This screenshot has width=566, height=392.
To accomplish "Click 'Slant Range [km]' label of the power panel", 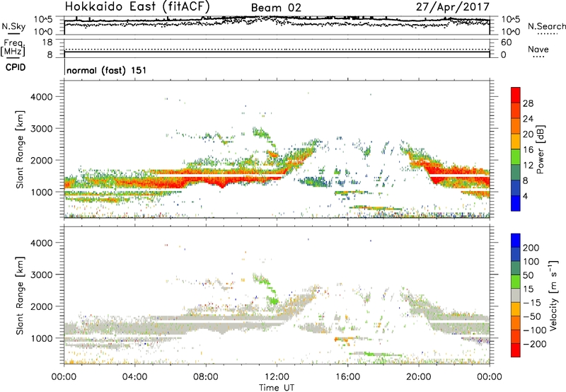I will 20,149.
